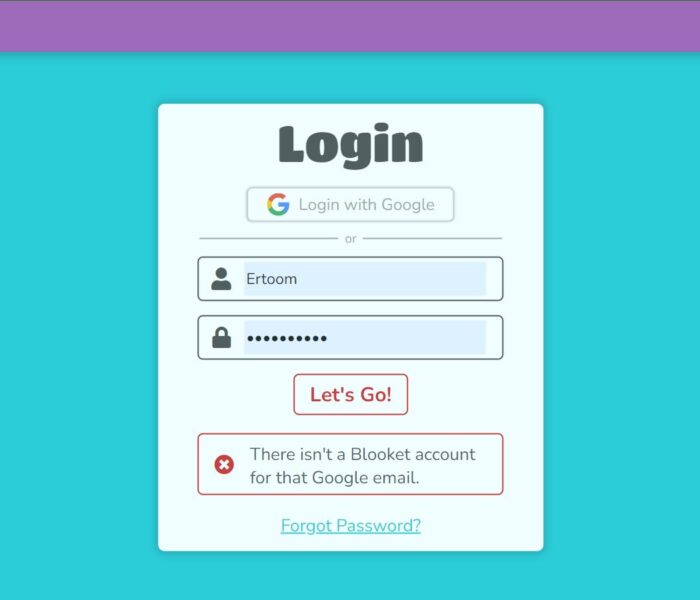Click the word Ertoom in username box

271,279
